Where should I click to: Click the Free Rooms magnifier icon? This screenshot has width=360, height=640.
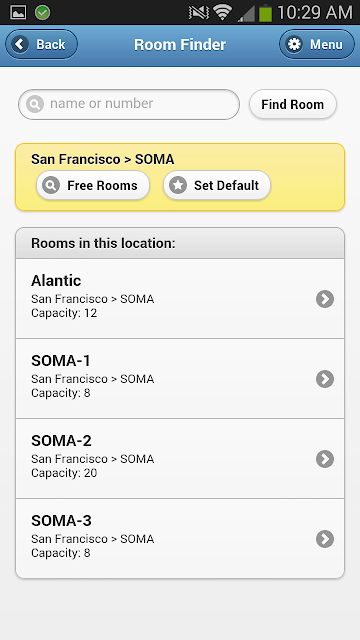point(51,185)
